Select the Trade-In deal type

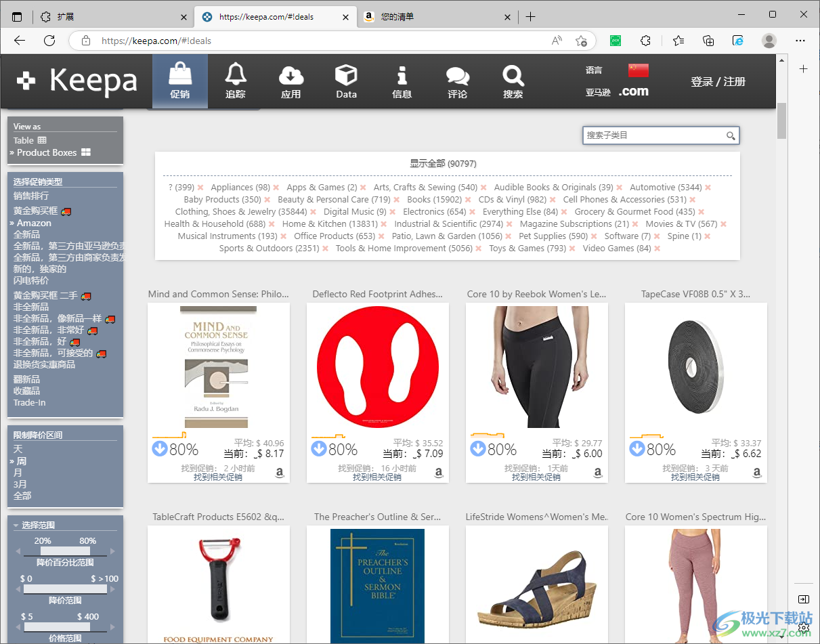coord(30,402)
